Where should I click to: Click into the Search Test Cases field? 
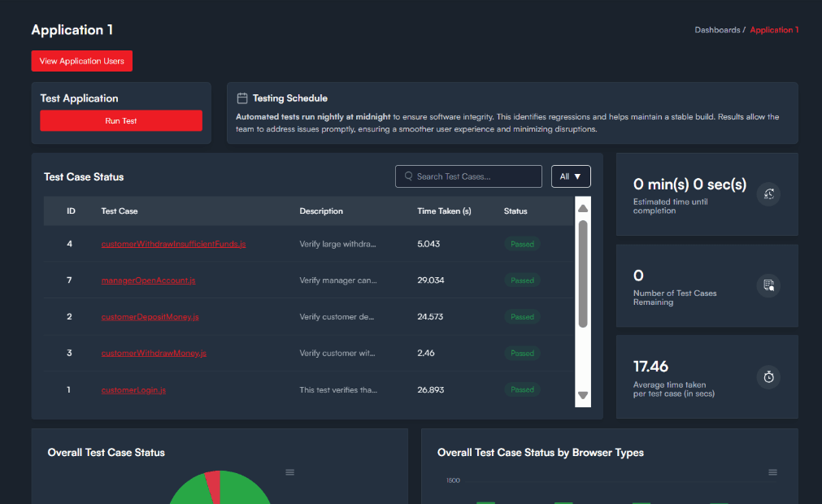click(x=468, y=176)
